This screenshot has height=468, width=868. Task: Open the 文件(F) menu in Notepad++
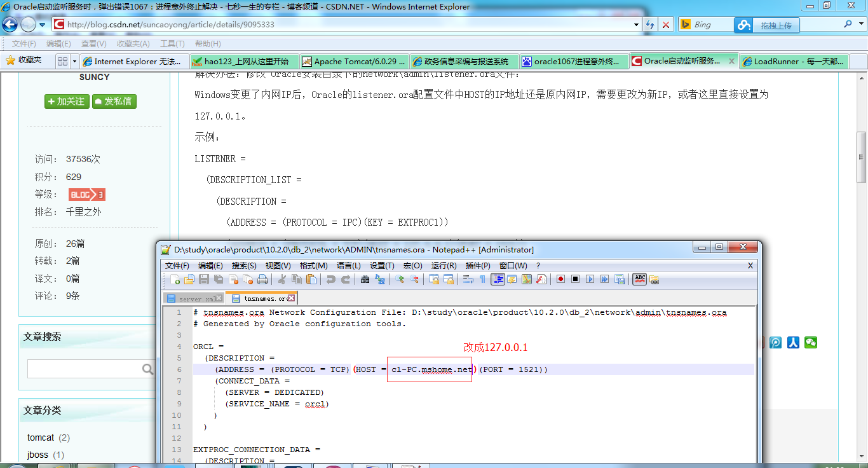point(177,265)
